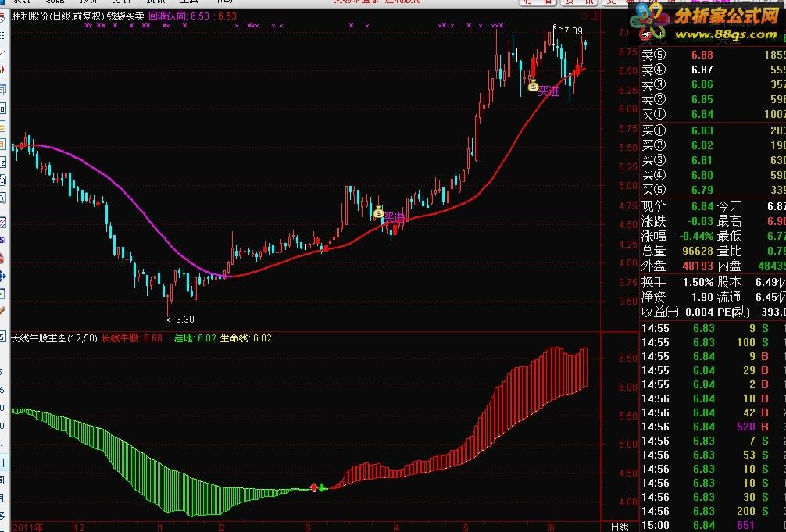Screen dimensions: 786x532
Task: Select the 卖① ask row at 6.84
Action: tap(713, 114)
